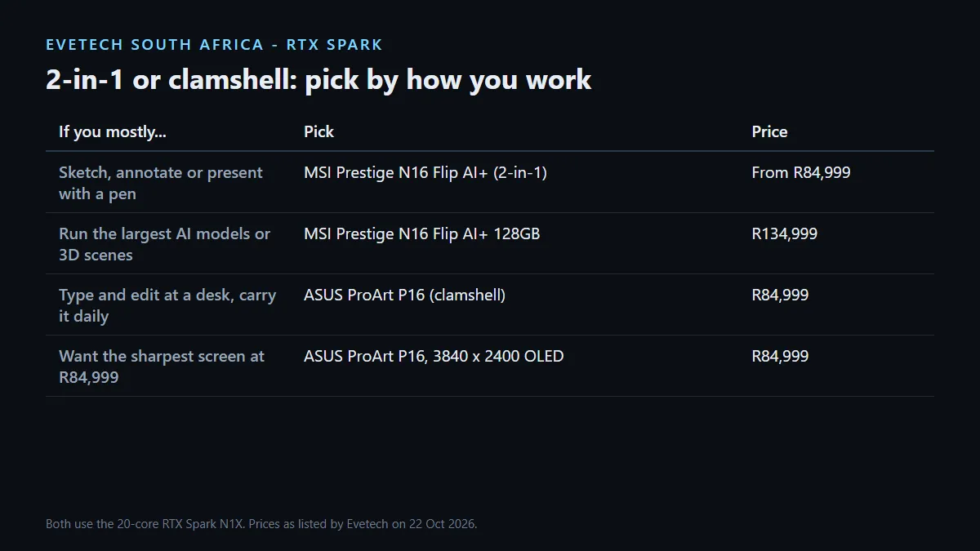
Task: Select the 'If you mostly...' column header
Action: [x=113, y=131]
